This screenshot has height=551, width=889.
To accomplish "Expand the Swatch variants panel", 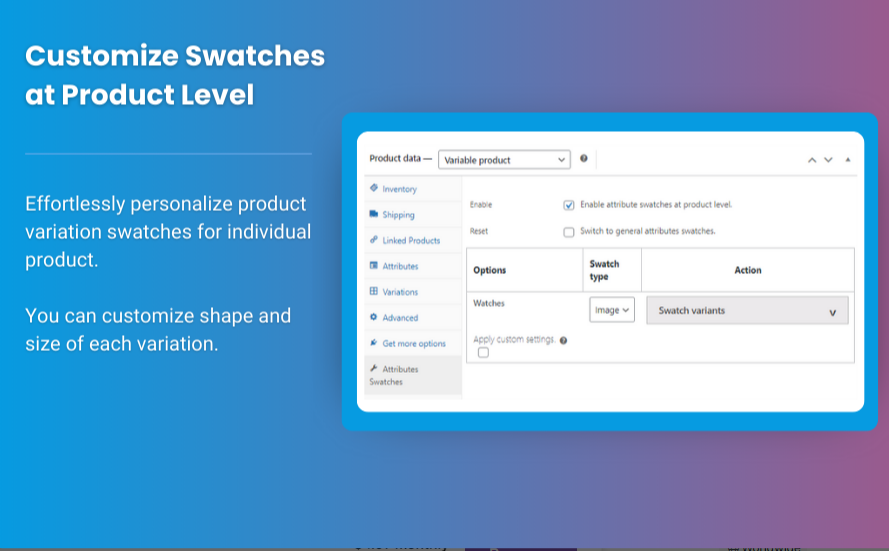I will 747,311.
